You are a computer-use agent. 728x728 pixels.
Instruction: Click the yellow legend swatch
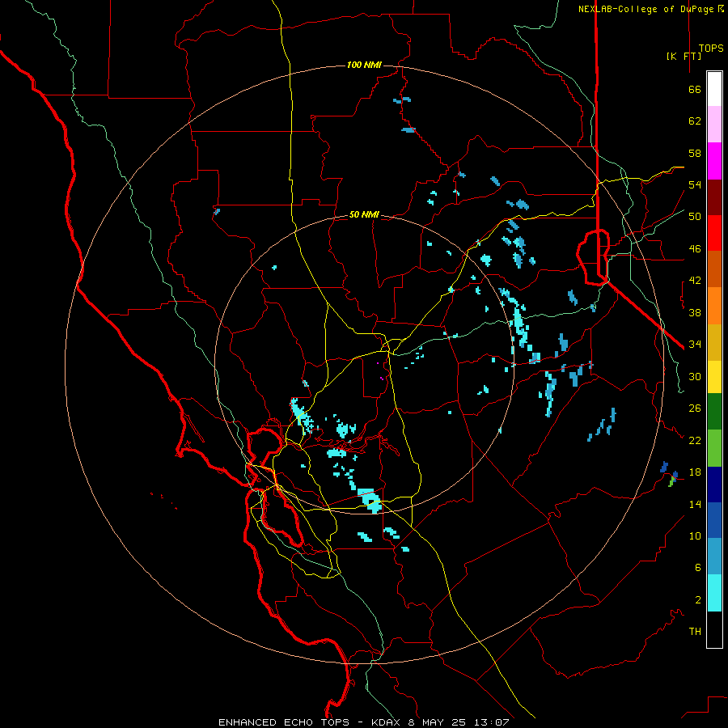pos(714,376)
